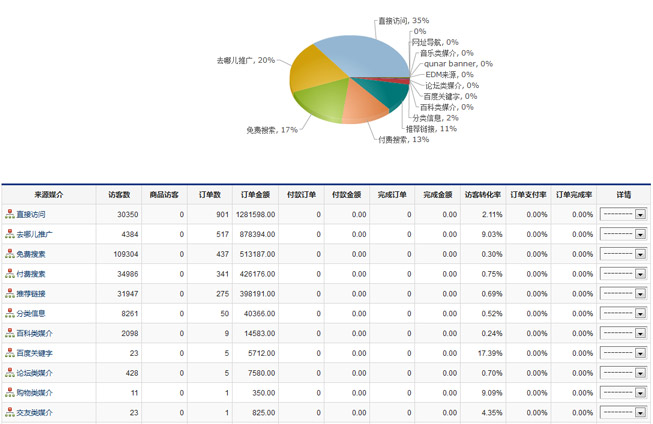Viewport: 653px width, 424px height.
Task: Click the red 分类信息 pie slice
Action: [401, 80]
